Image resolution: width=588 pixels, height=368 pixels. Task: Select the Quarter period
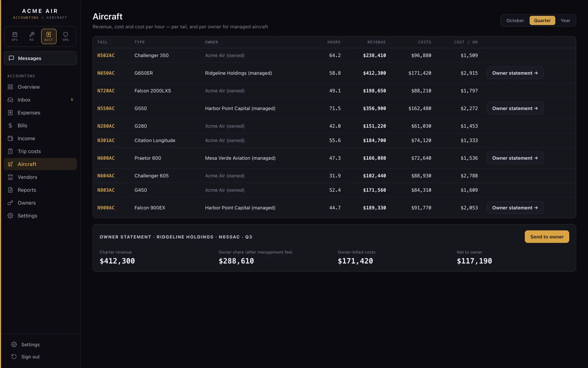point(542,21)
